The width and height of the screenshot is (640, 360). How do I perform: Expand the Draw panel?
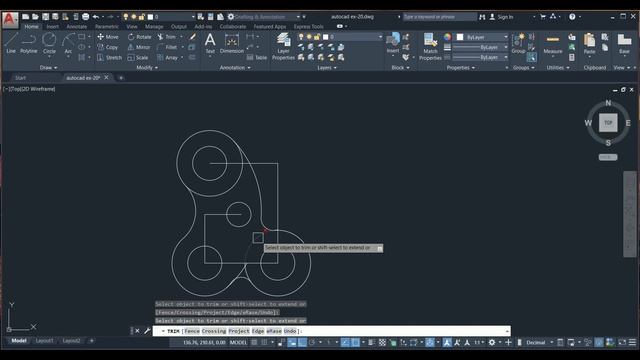[x=49, y=68]
